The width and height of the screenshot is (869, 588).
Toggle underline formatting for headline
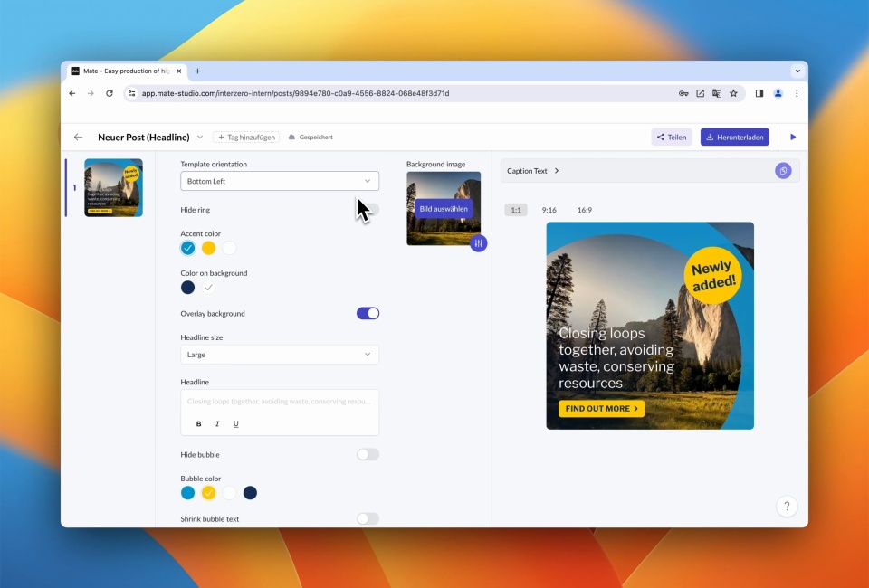(x=235, y=423)
